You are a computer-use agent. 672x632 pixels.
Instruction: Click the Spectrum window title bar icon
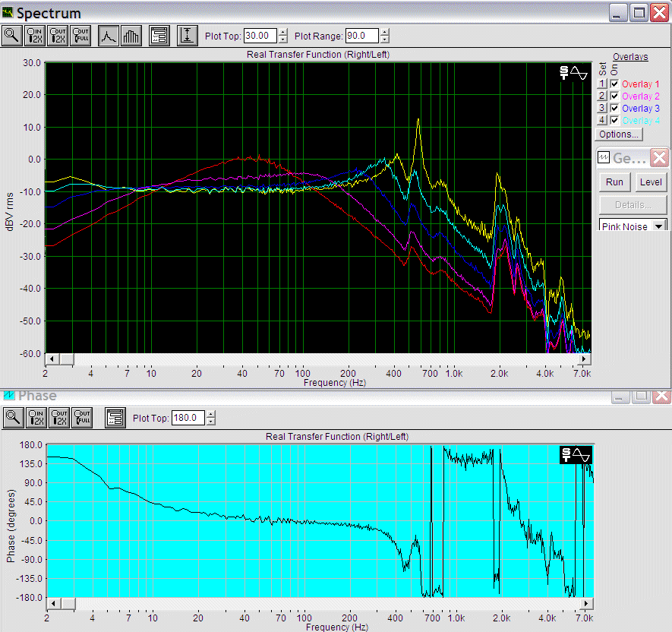coord(8,12)
